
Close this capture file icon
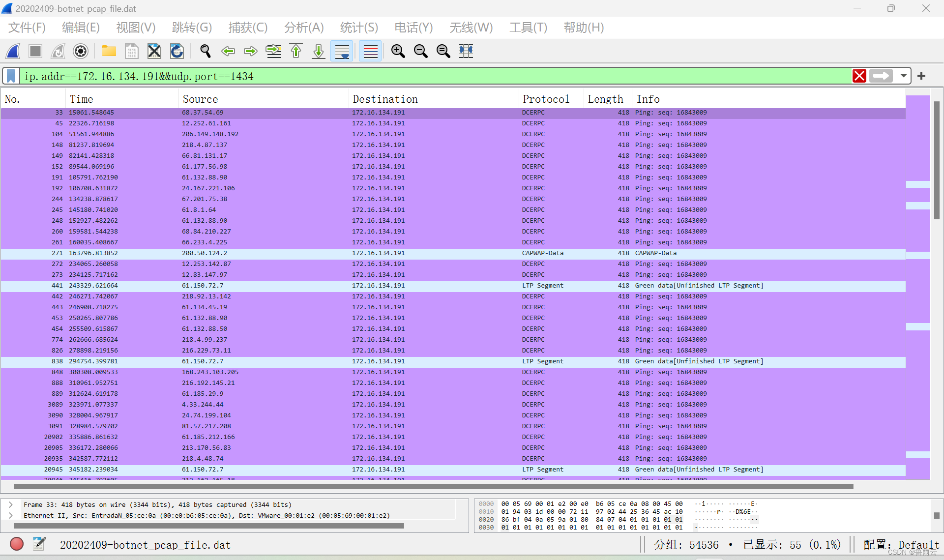[154, 51]
